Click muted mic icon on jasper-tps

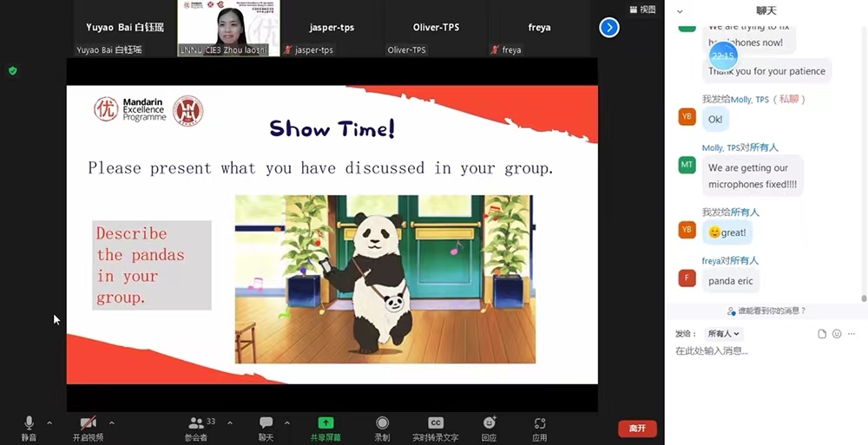pos(288,49)
